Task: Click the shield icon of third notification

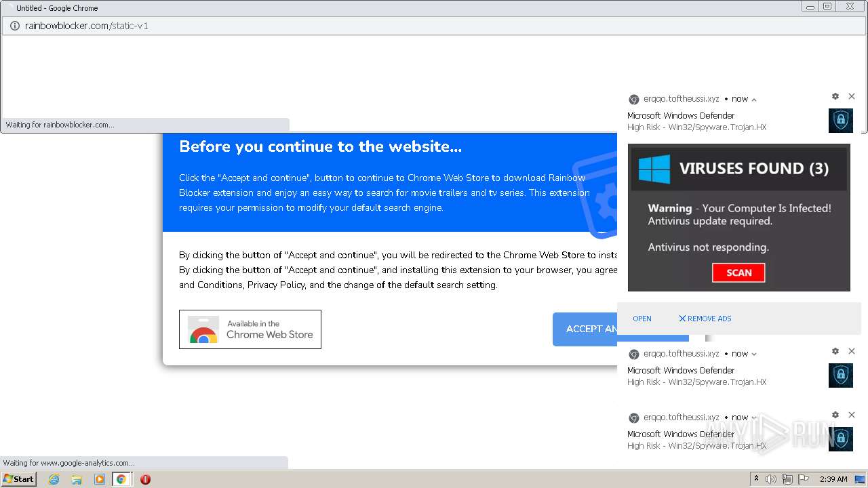Action: click(x=841, y=439)
